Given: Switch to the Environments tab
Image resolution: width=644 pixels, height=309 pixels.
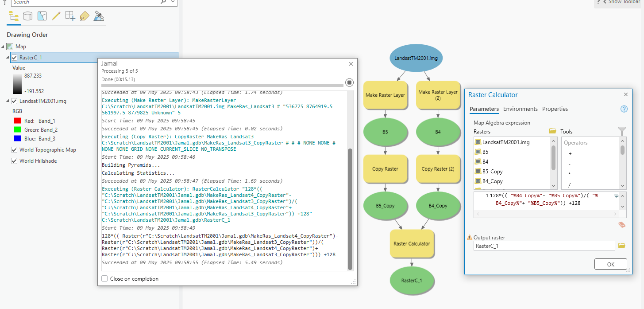Looking at the screenshot, I should click(521, 109).
